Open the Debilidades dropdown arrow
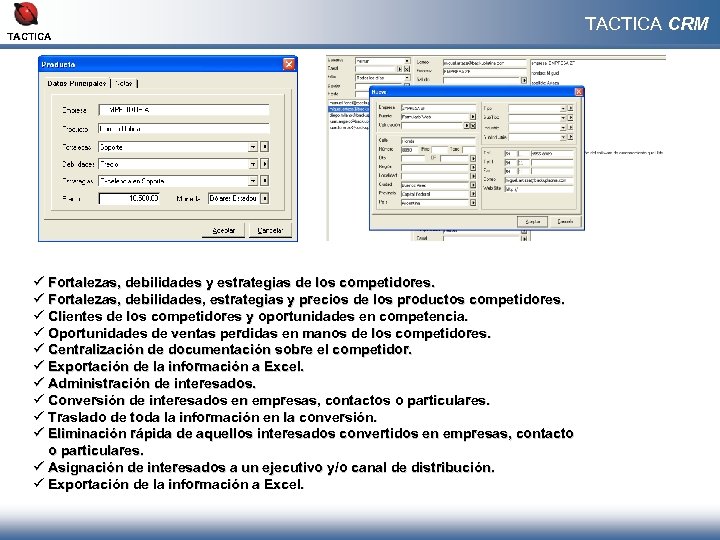Screen dimensions: 720x540 click(253, 164)
